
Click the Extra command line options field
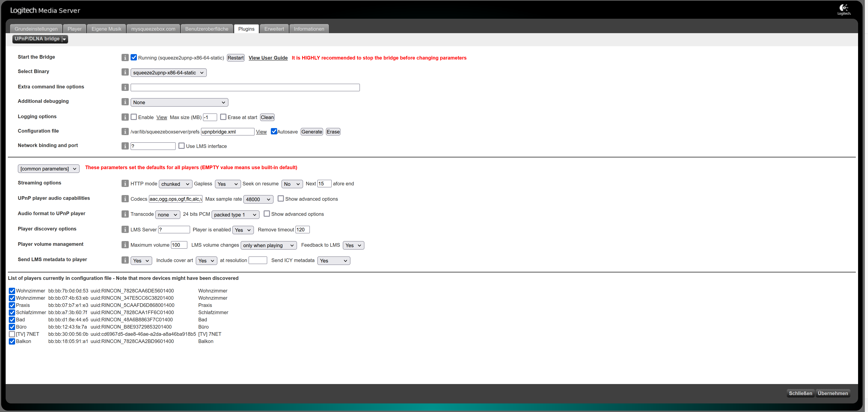tap(245, 87)
